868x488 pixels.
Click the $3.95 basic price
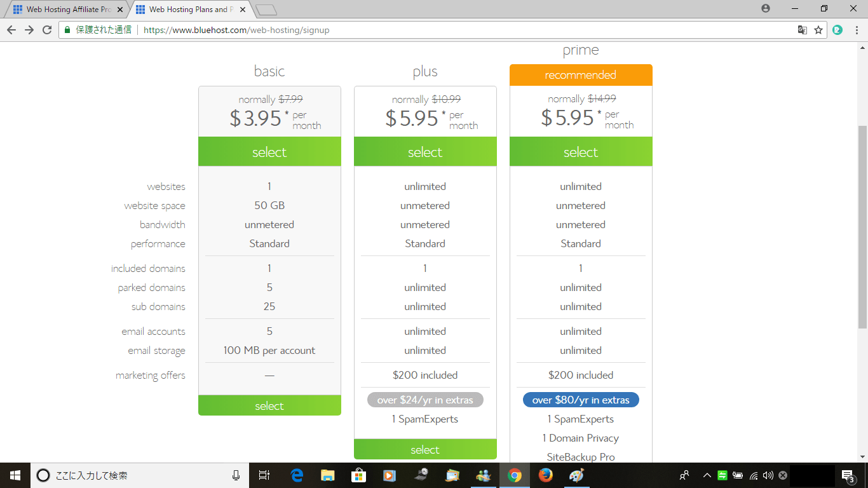255,118
